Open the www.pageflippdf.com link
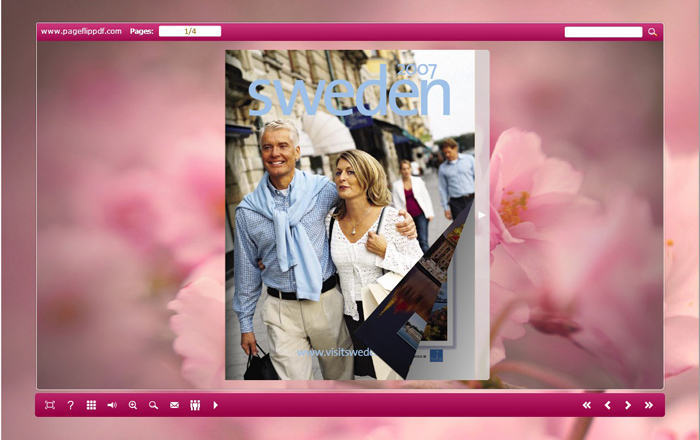Viewport: 700px width, 440px height. [81, 31]
